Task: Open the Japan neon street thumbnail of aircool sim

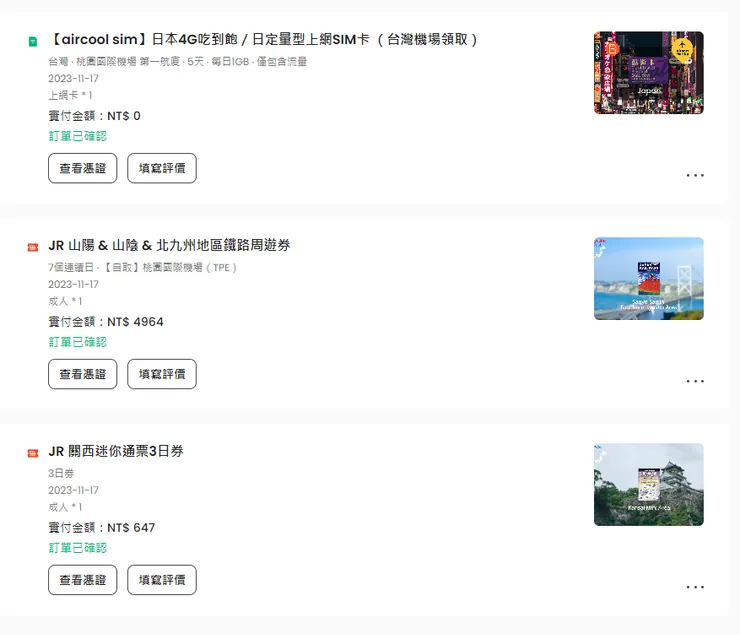Action: coord(648,73)
